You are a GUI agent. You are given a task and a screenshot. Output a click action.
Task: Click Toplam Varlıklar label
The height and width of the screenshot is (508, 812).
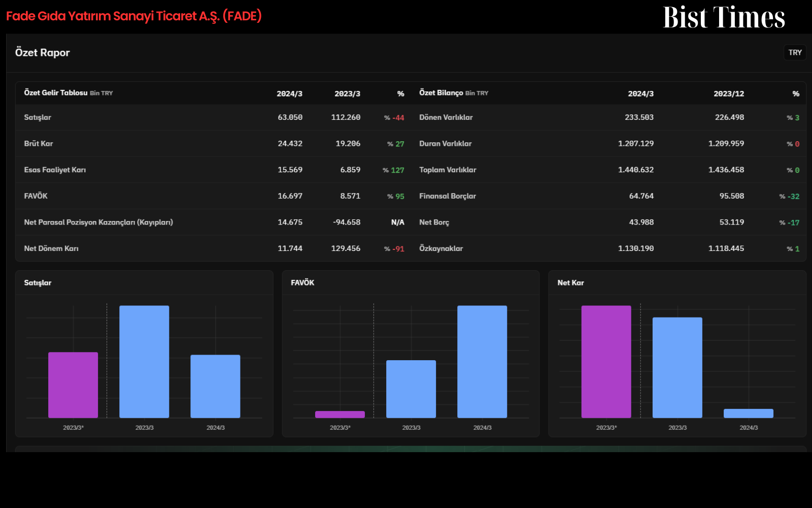(448, 170)
